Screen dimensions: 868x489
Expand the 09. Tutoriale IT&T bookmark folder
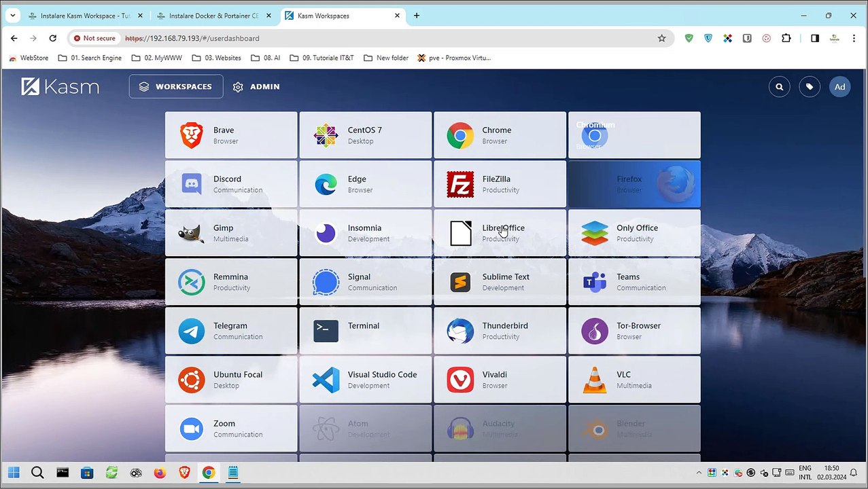tap(322, 58)
